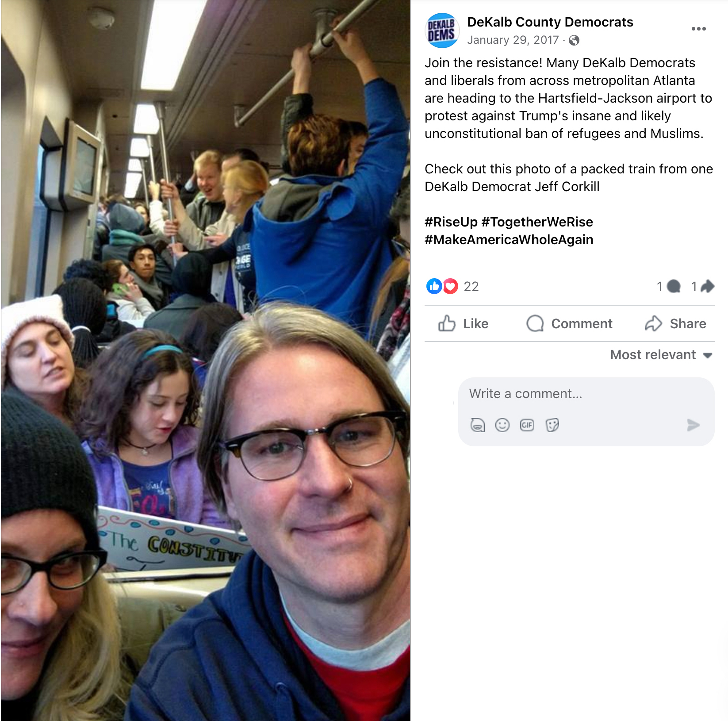Click the globe public visibility icon
This screenshot has width=728, height=721.
574,40
